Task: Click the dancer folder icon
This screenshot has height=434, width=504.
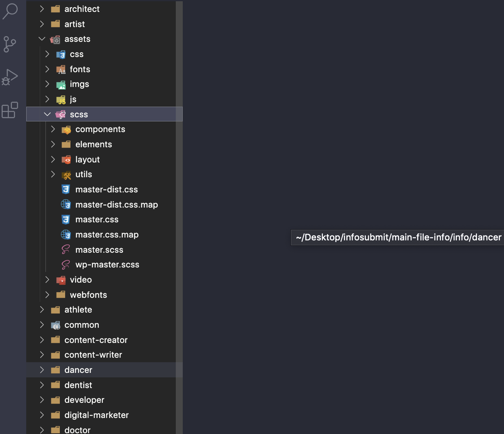Action: click(x=55, y=370)
